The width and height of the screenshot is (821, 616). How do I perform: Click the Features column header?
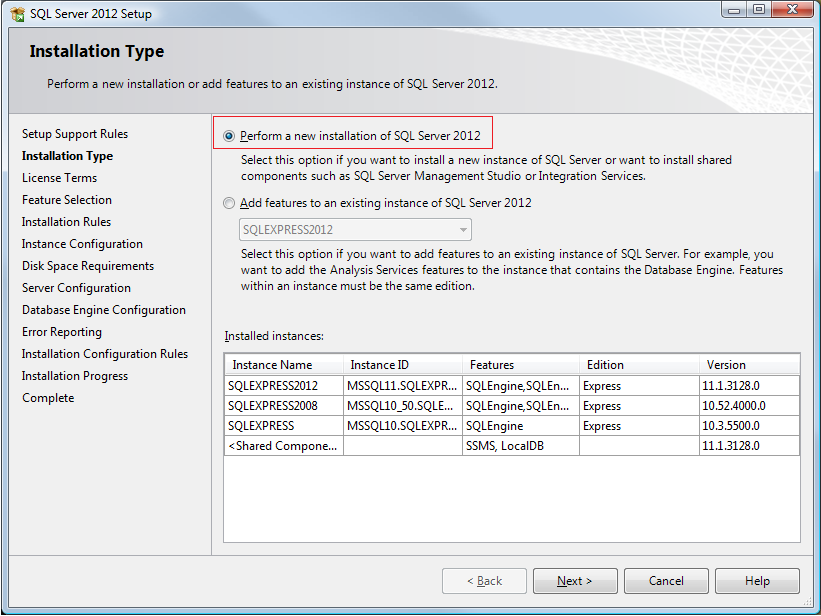521,365
